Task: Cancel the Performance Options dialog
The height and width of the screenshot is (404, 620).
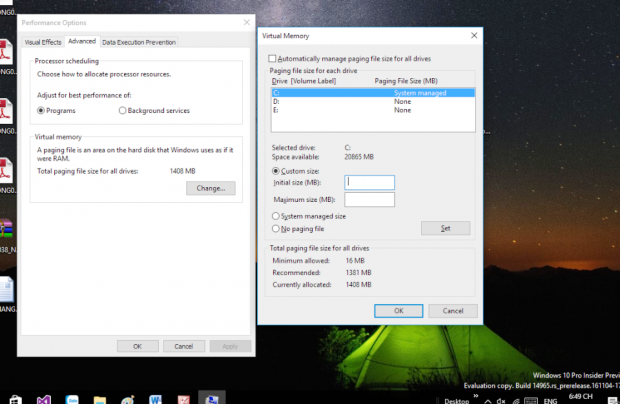Action: click(183, 346)
